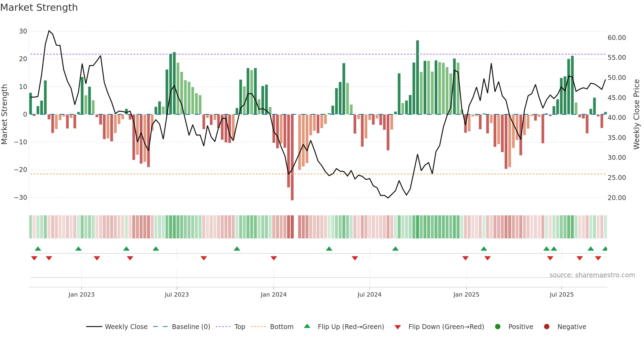Click the rotated Market Strength y-axis title
644x362 pixels.
[x=4, y=114]
